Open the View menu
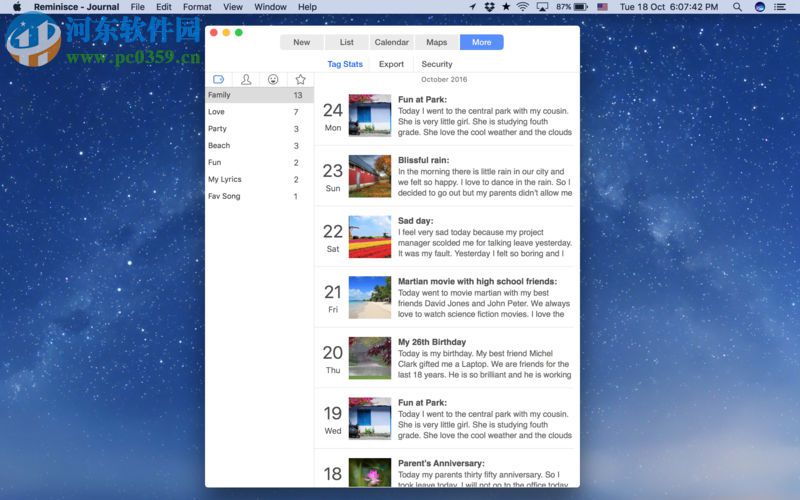Viewport: 800px width, 500px height. click(x=233, y=7)
